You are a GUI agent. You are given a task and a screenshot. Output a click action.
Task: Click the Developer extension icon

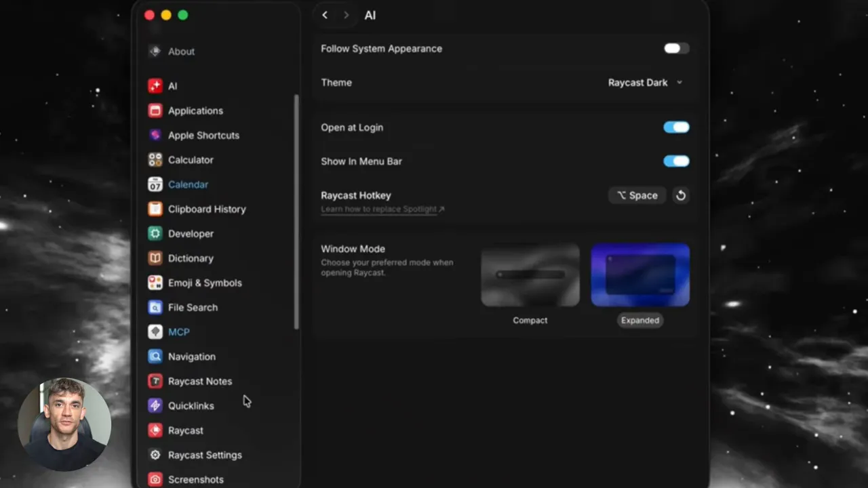tap(155, 234)
